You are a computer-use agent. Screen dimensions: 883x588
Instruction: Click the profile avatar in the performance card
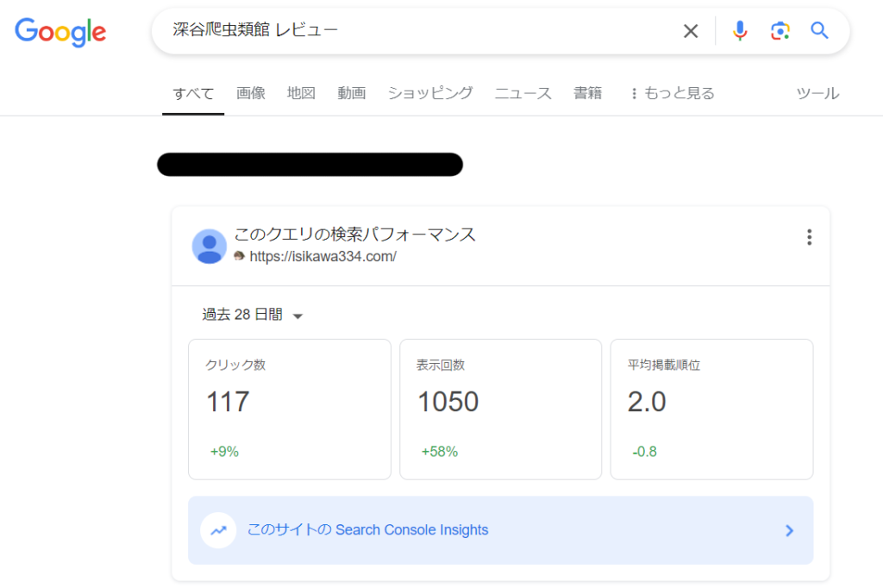pyautogui.click(x=209, y=246)
